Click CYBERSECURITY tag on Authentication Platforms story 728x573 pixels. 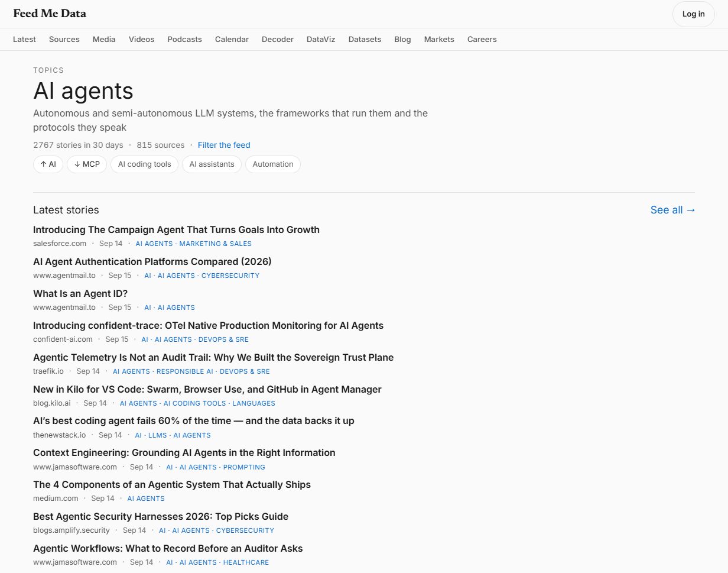coord(230,276)
